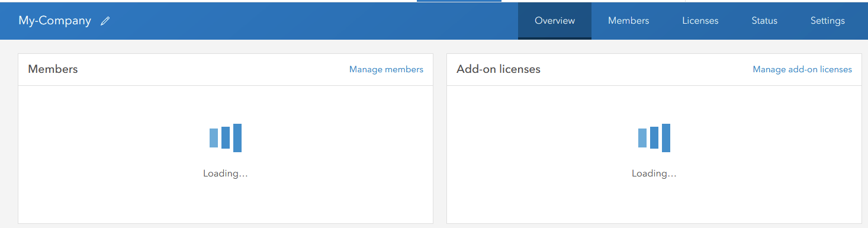Viewport: 868px width, 228px height.
Task: Click the loading bars in Members card
Action: 226,138
